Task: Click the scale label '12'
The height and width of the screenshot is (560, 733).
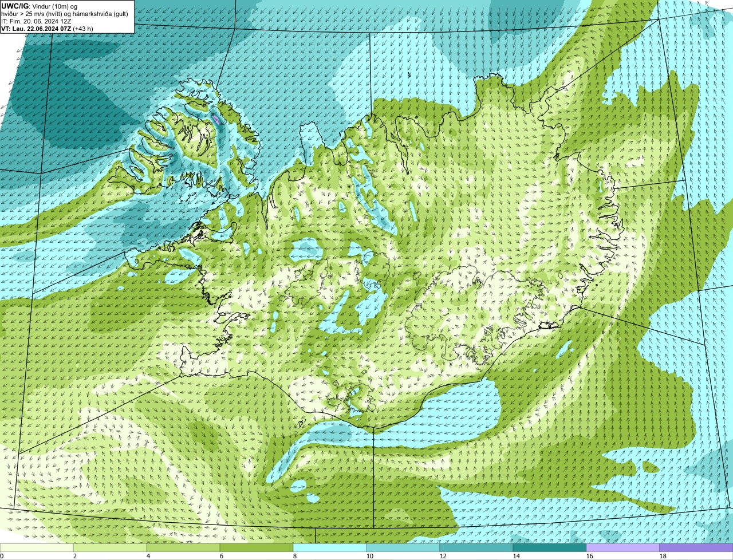Action: point(443,556)
